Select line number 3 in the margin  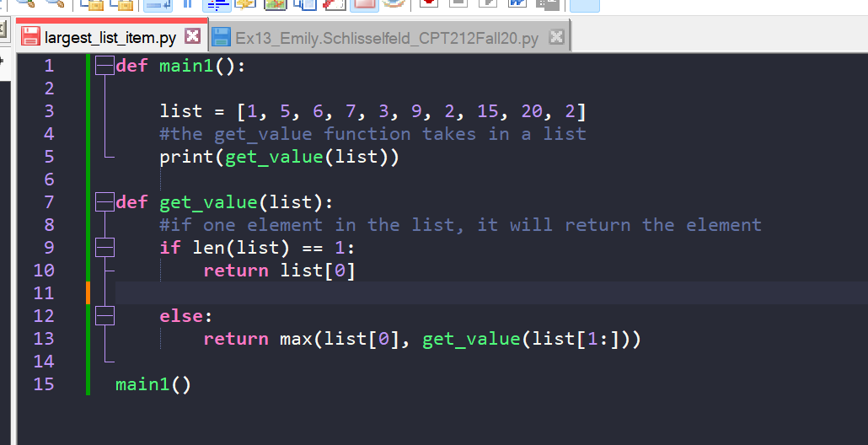coord(49,111)
